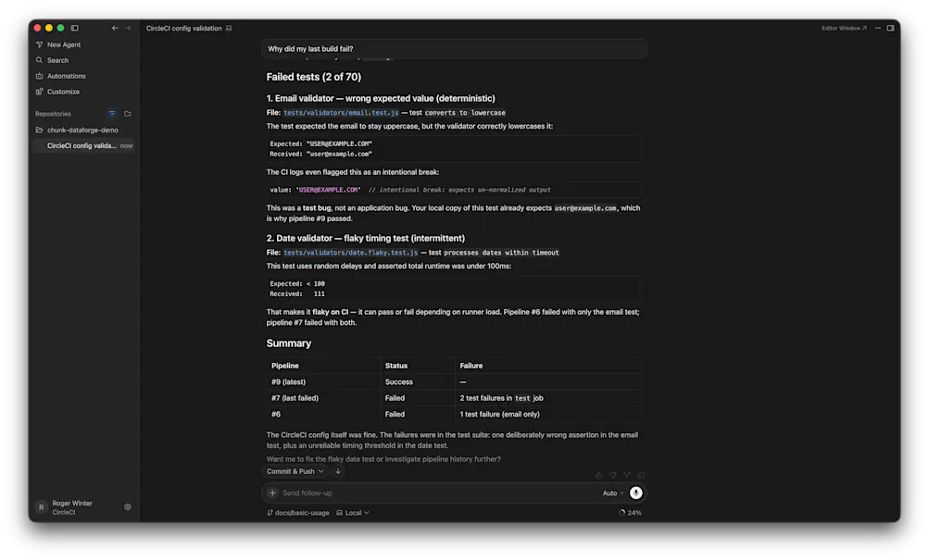
Task: Click the Expected USER@EXAMPLE.COM code block
Action: 454,149
